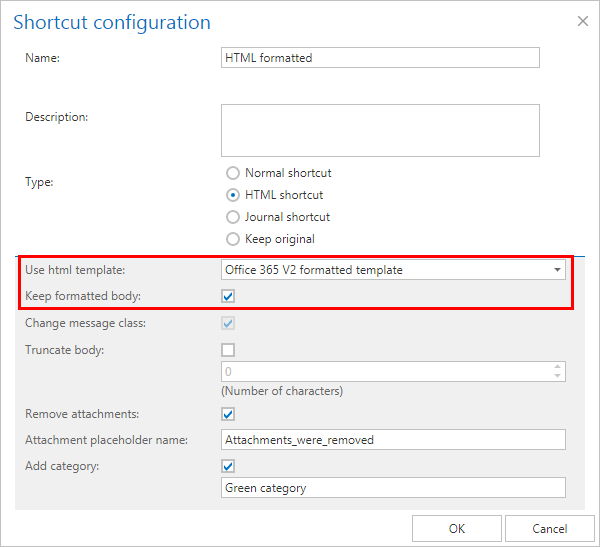Click the Description text area

pyautogui.click(x=380, y=131)
